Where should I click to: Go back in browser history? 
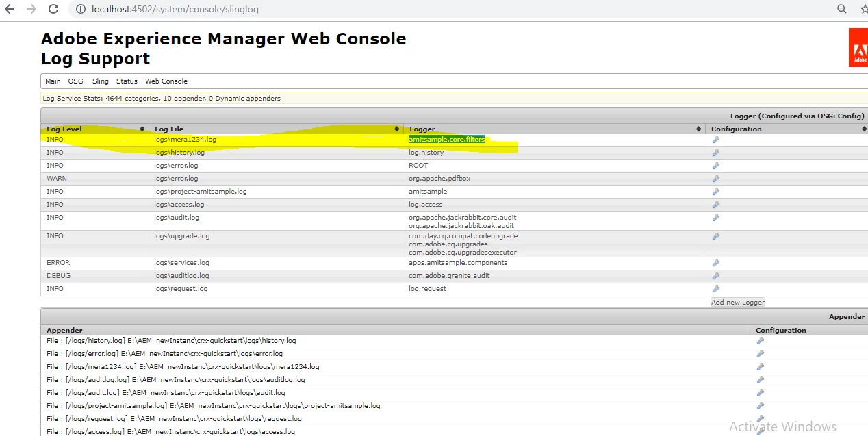[10, 9]
